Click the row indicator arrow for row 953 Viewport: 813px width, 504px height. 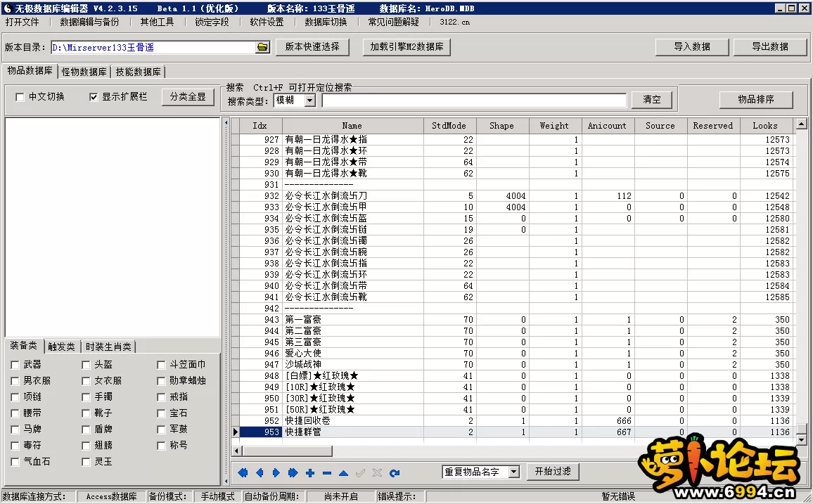(x=236, y=432)
